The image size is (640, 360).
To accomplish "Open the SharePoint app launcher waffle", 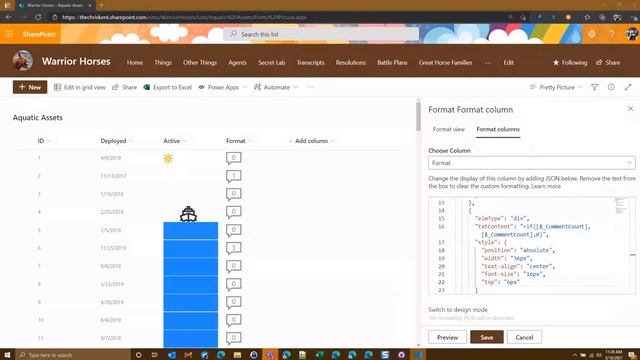I will pyautogui.click(x=9, y=34).
